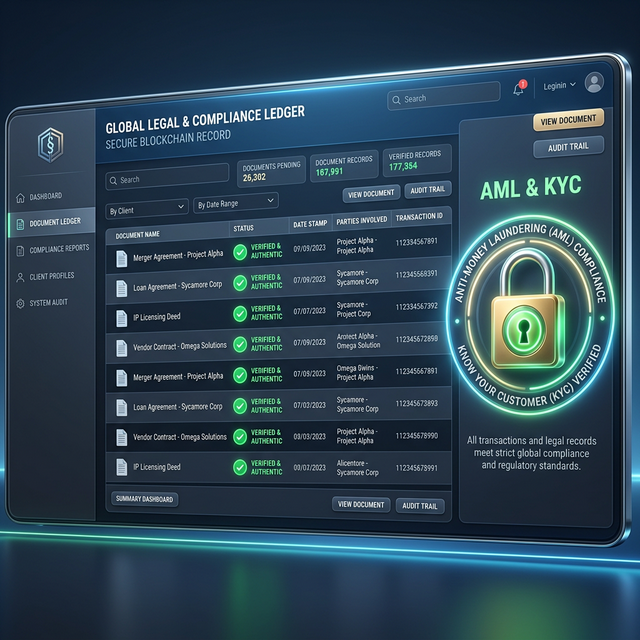Click the shield logo in the sidebar

point(50,145)
